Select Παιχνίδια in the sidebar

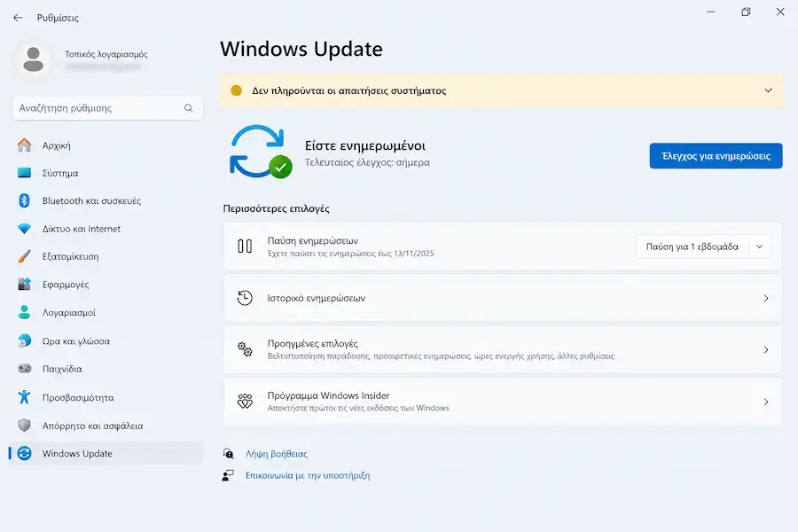106,369
